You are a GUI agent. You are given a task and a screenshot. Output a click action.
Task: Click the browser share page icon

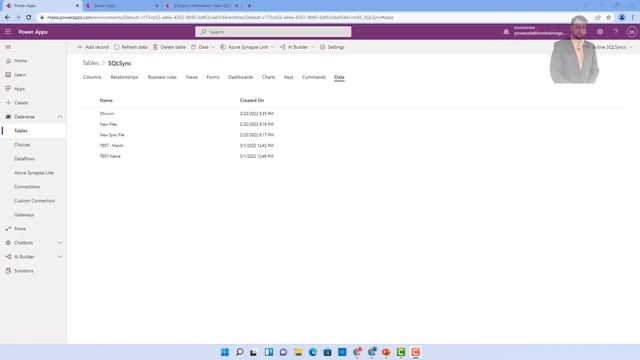point(598,18)
